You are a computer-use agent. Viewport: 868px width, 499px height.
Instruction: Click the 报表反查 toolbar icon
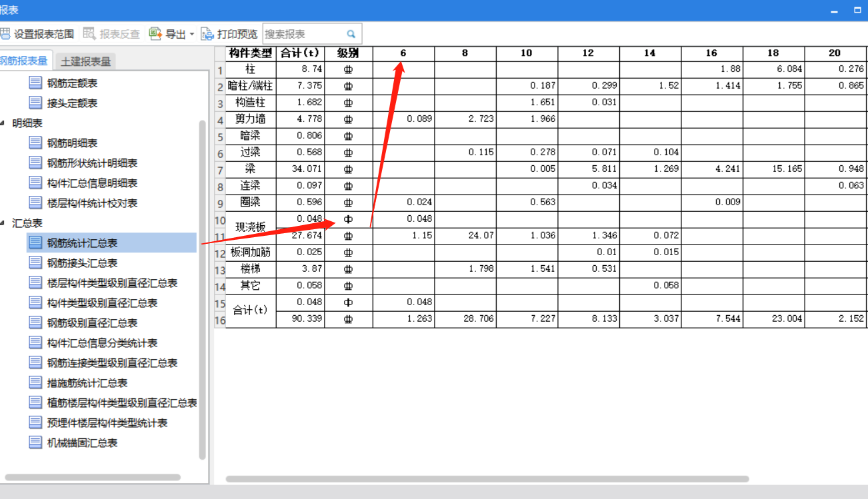click(x=90, y=34)
